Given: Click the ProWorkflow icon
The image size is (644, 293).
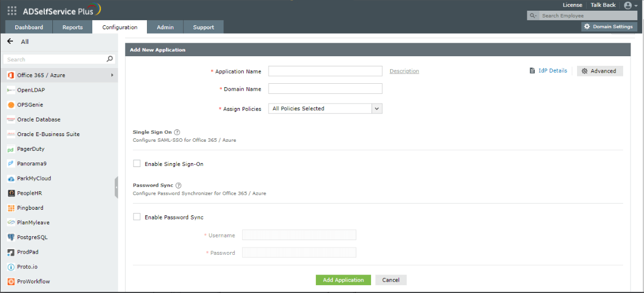Looking at the screenshot, I should pos(11,282).
